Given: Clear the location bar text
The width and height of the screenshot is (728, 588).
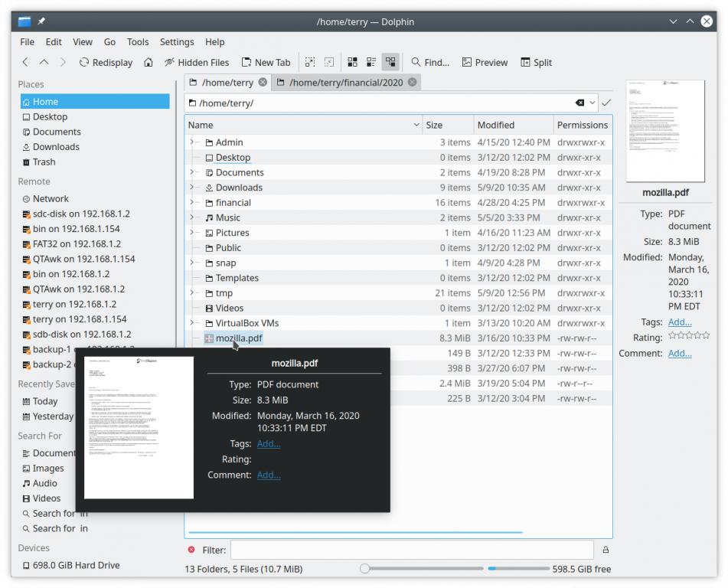Looking at the screenshot, I should [x=579, y=103].
